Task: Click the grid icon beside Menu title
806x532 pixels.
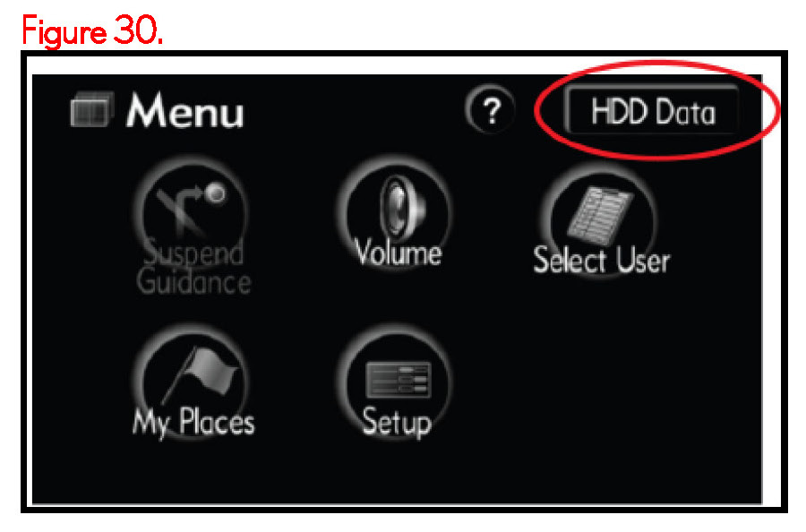Action: point(91,109)
